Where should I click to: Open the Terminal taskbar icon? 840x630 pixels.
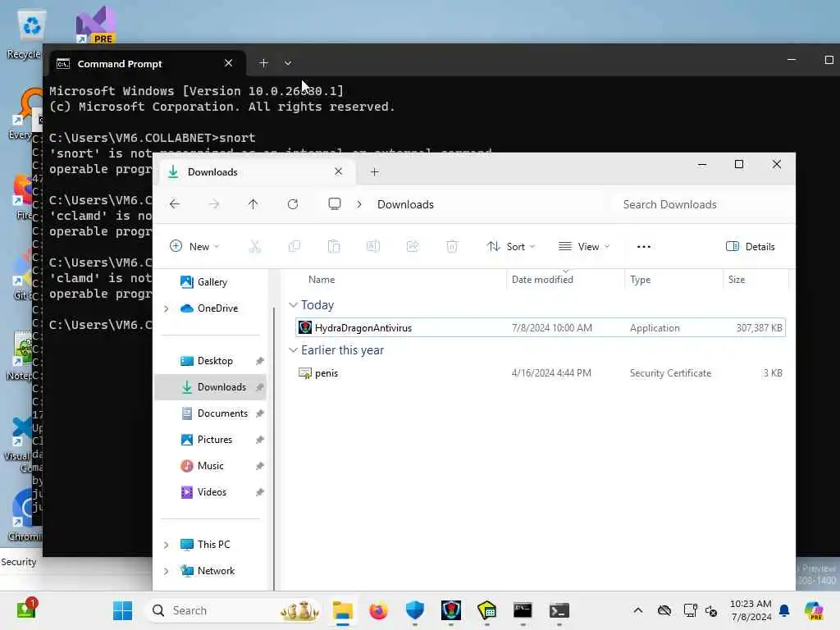coord(559,610)
